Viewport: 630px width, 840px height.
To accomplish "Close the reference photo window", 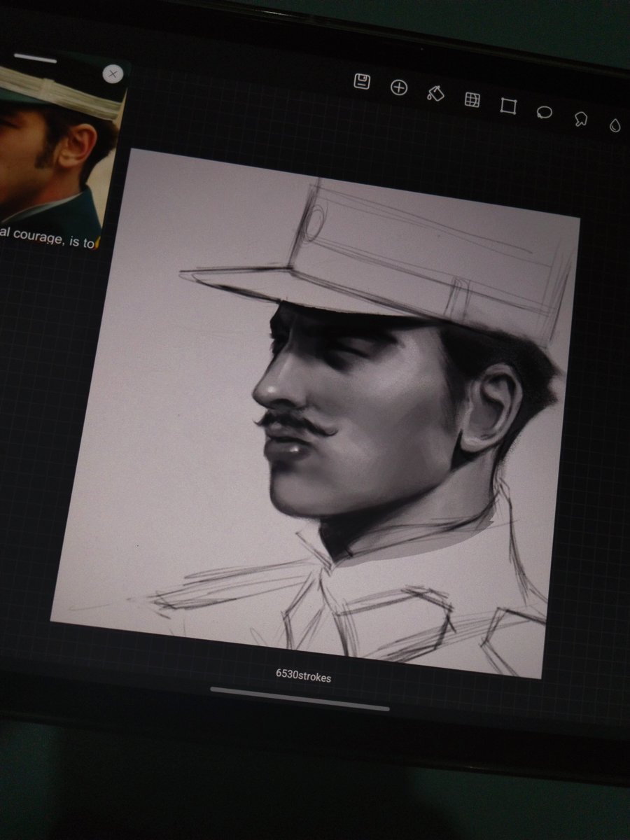I will coord(113,73).
